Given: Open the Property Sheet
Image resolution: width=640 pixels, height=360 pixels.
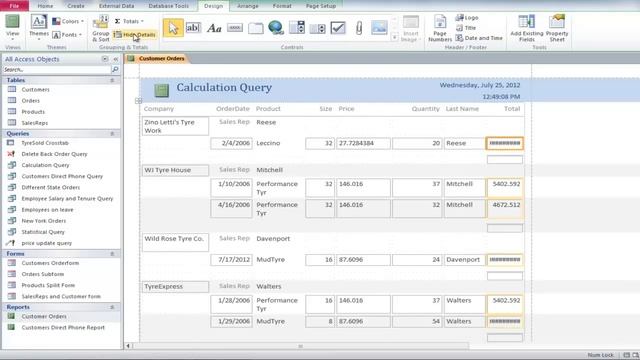Looking at the screenshot, I should [x=557, y=29].
